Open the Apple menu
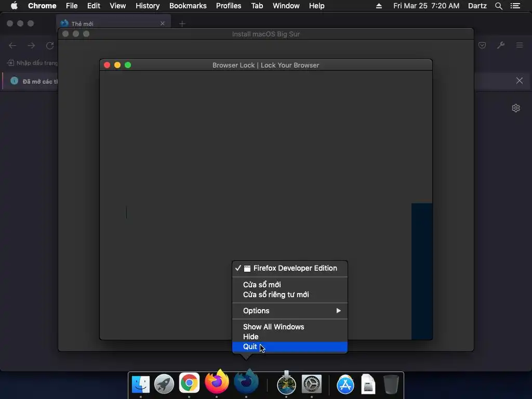The height and width of the screenshot is (399, 532). tap(14, 6)
